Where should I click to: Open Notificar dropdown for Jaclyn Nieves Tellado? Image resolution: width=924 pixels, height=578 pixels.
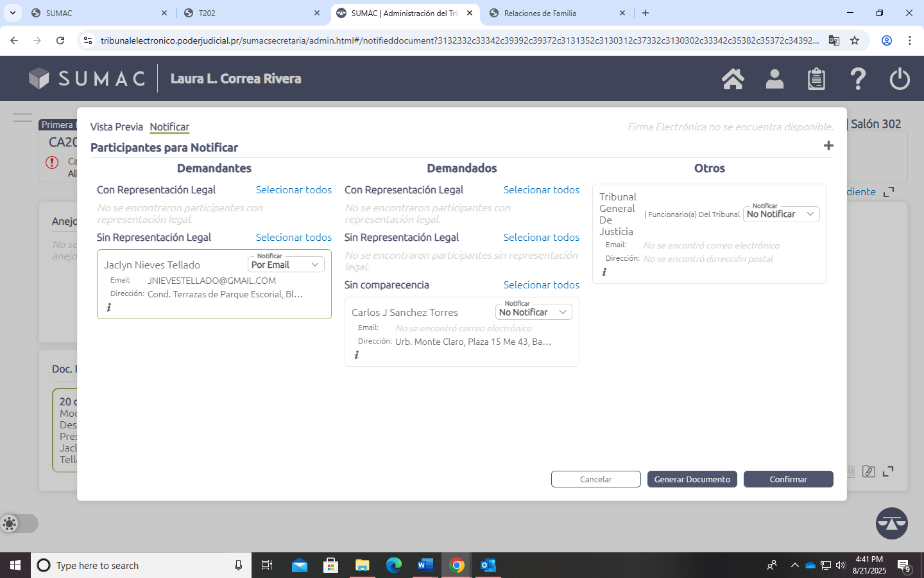pyautogui.click(x=286, y=265)
